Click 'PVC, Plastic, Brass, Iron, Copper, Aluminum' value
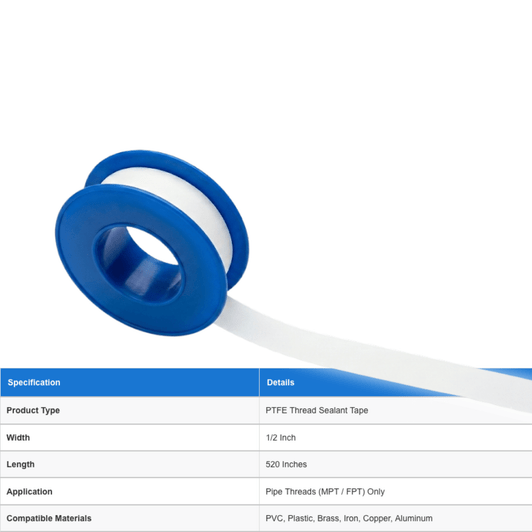The width and height of the screenshot is (532, 532). pos(349,518)
